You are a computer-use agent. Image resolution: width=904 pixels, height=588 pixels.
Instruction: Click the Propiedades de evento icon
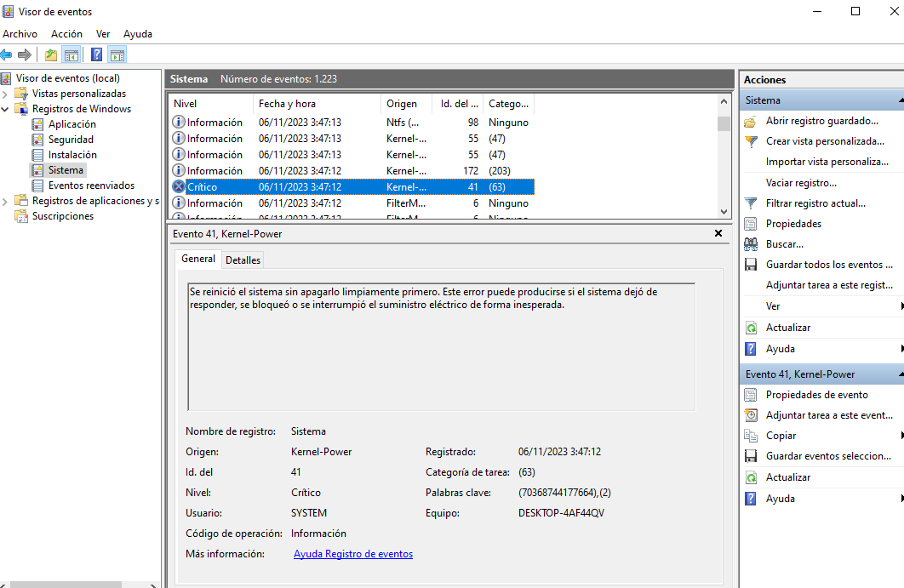tap(750, 395)
